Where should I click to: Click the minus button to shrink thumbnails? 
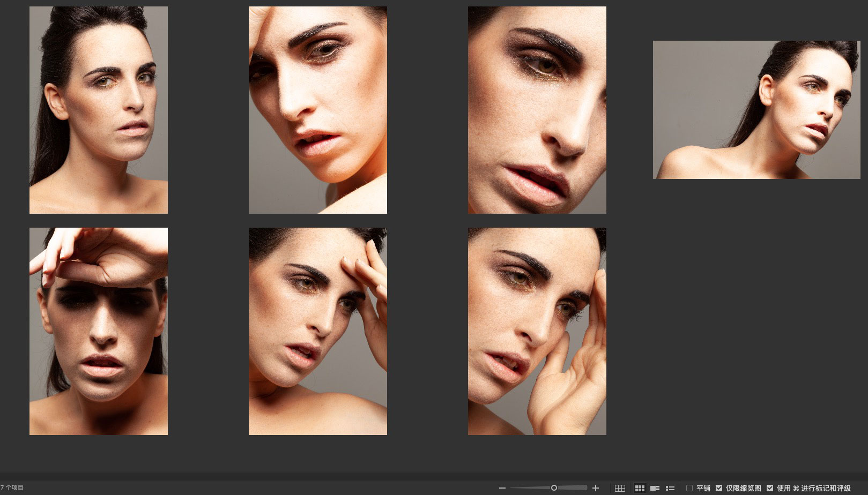[502, 488]
